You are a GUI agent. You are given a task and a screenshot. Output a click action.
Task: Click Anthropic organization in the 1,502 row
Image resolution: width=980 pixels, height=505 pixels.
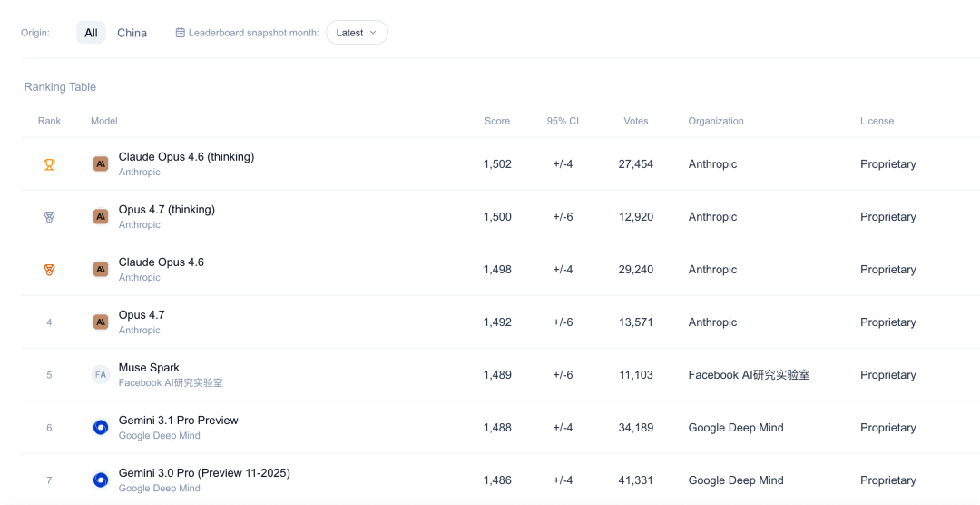(712, 164)
